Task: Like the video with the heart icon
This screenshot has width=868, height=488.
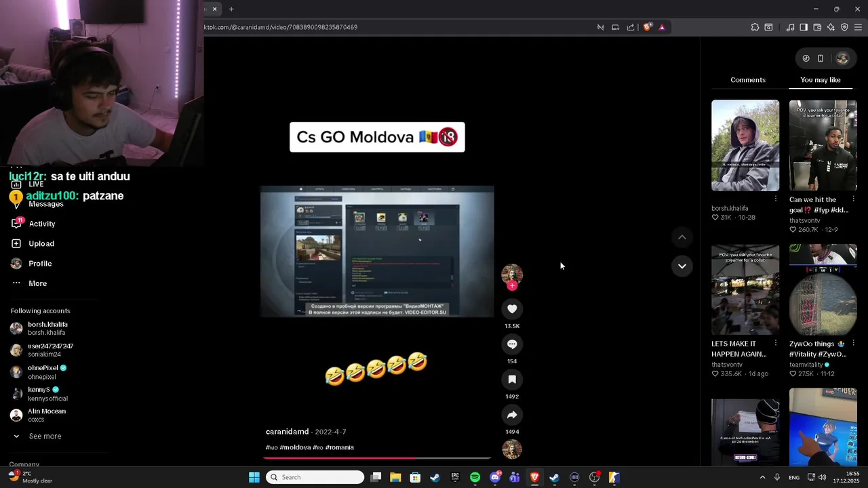Action: (512, 309)
